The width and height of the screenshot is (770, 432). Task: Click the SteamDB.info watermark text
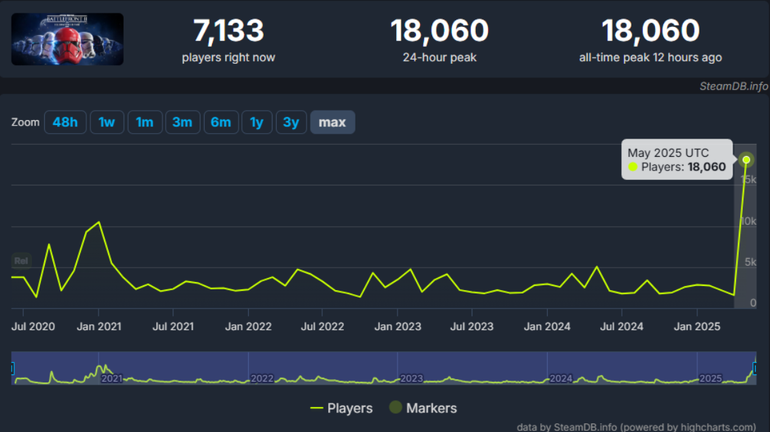click(734, 86)
